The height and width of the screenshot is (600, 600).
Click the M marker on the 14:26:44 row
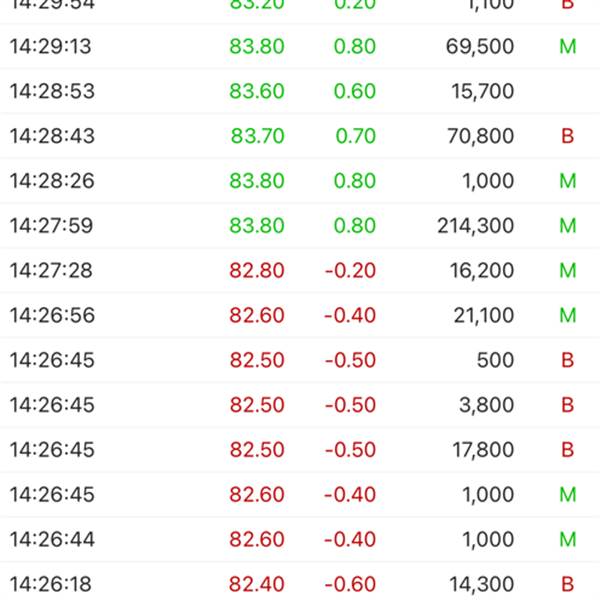pyautogui.click(x=567, y=539)
